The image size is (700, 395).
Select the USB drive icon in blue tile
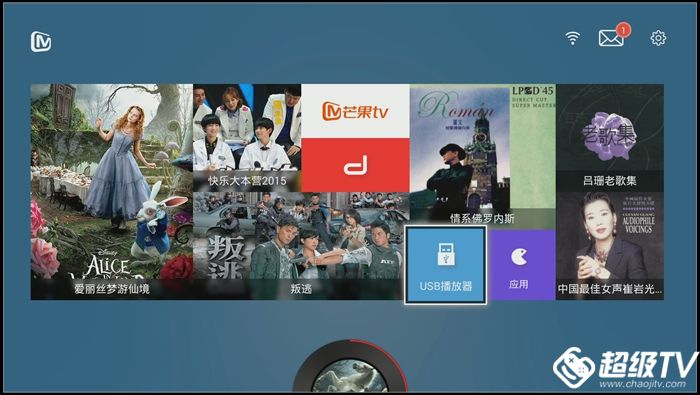(x=446, y=254)
